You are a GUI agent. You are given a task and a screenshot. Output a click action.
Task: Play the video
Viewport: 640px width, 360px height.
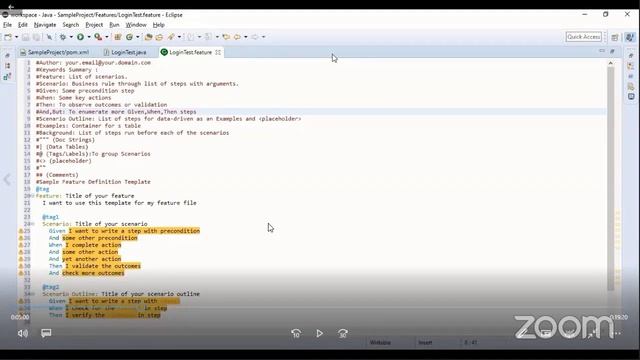(x=319, y=333)
